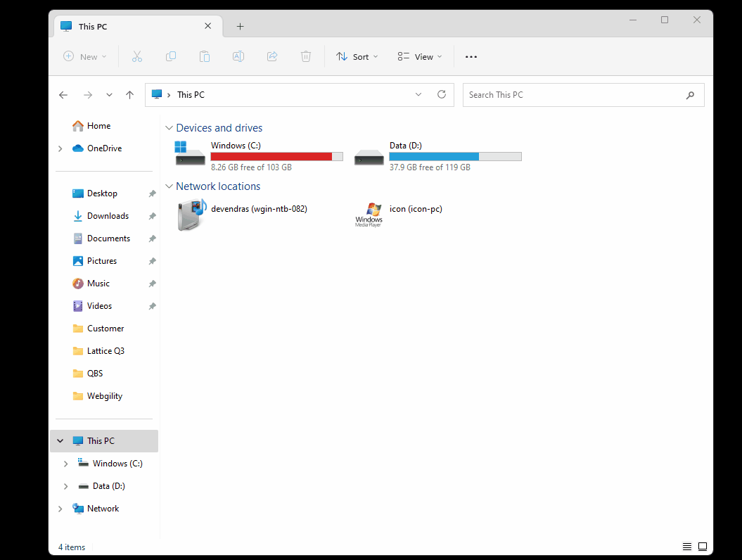Expand the OneDrive tree node
The width and height of the screenshot is (742, 560).
[x=60, y=148]
